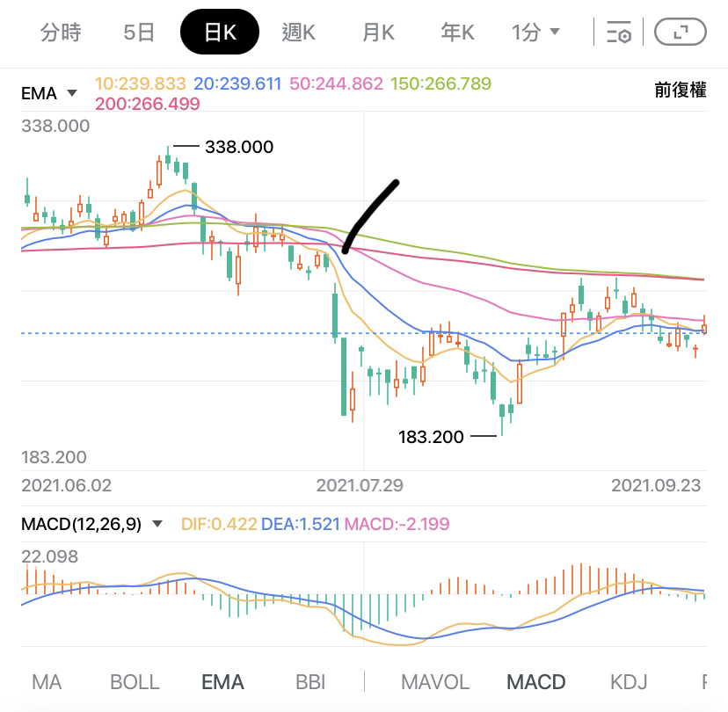Open the chart settings icon
728x712 pixels.
[619, 33]
